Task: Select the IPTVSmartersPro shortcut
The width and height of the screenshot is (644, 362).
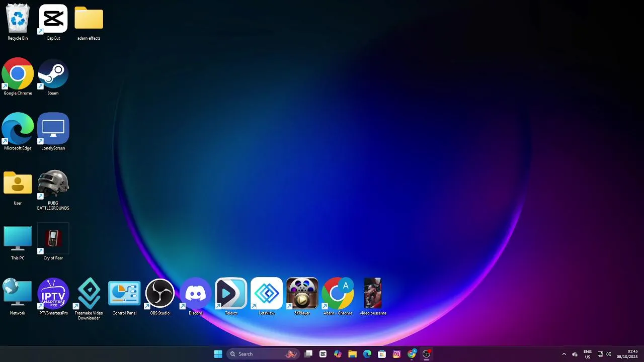Action: 53,297
